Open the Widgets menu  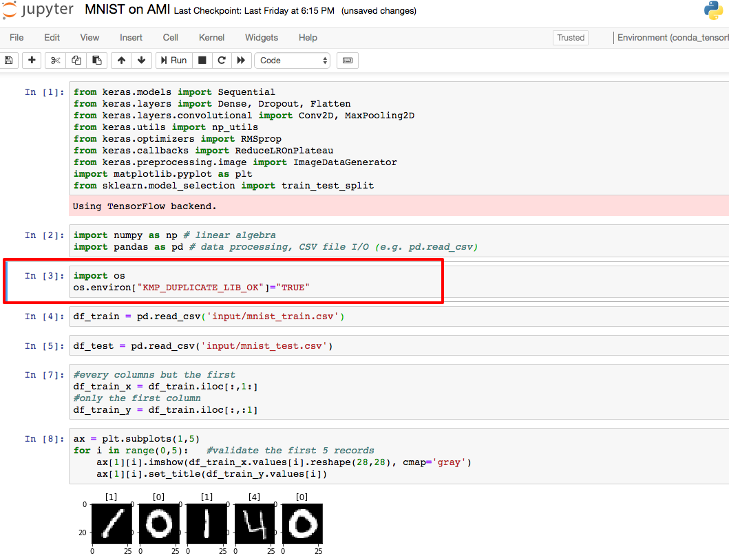coord(262,37)
